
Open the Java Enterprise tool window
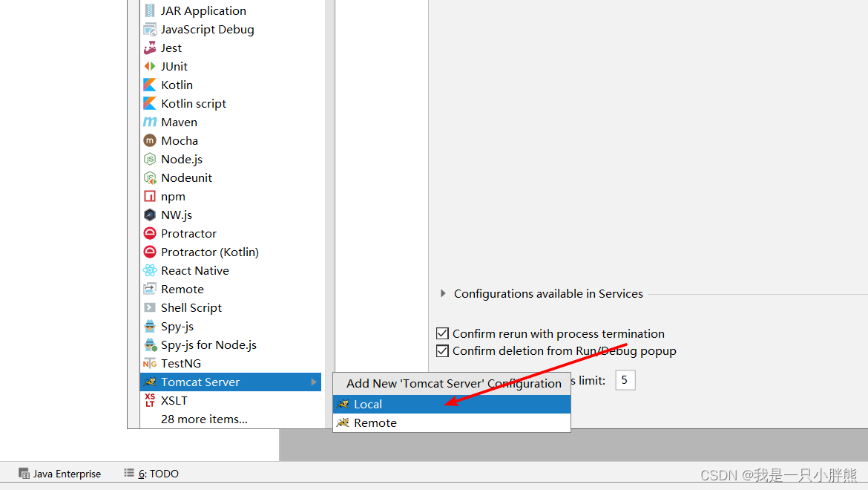60,474
